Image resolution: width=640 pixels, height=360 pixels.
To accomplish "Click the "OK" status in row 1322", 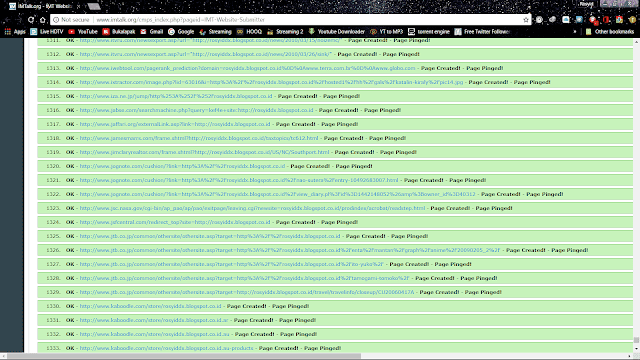I will pyautogui.click(x=70, y=194).
